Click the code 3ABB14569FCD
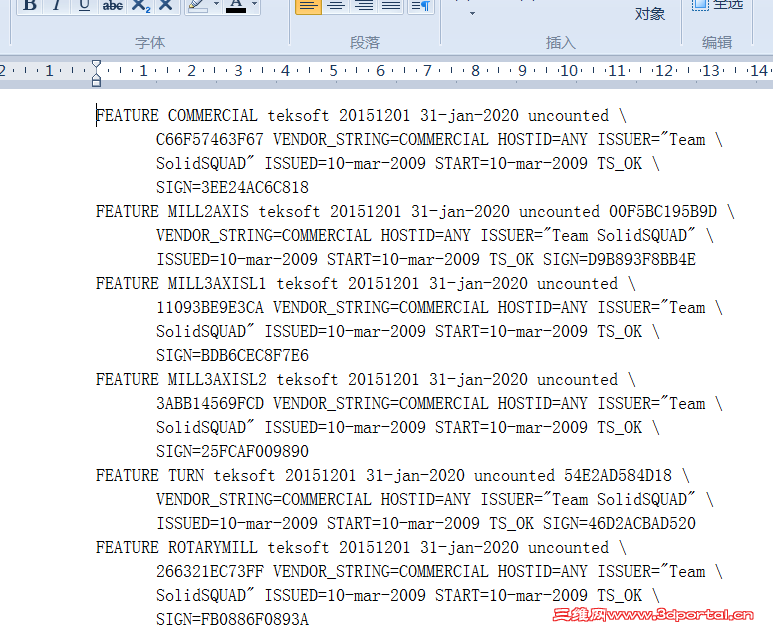Viewport: 773px width, 628px height. [210, 404]
